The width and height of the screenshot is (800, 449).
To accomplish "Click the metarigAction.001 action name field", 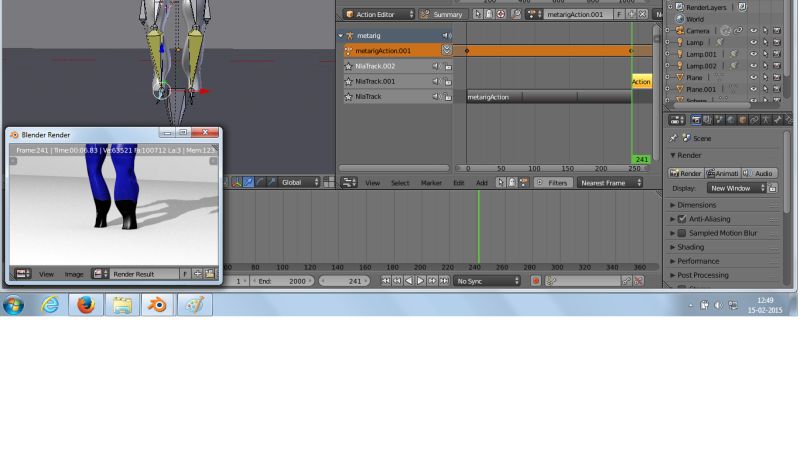I will pos(579,14).
